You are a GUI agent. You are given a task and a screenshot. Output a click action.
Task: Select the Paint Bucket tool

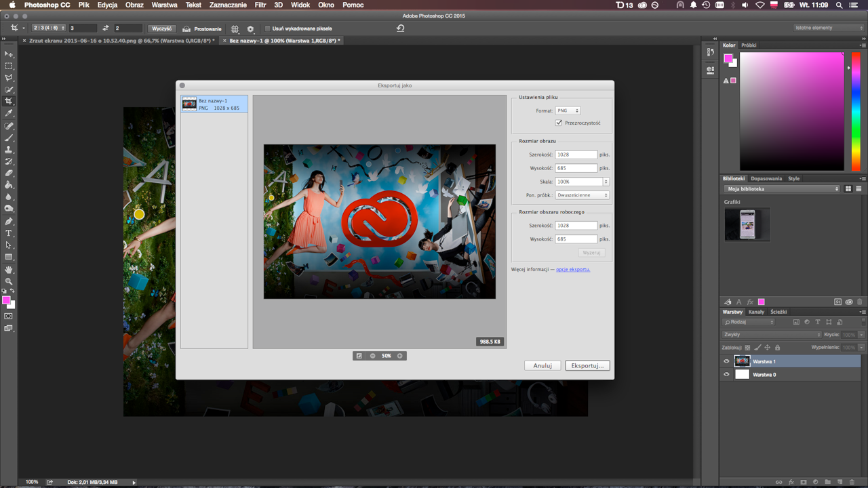point(9,185)
